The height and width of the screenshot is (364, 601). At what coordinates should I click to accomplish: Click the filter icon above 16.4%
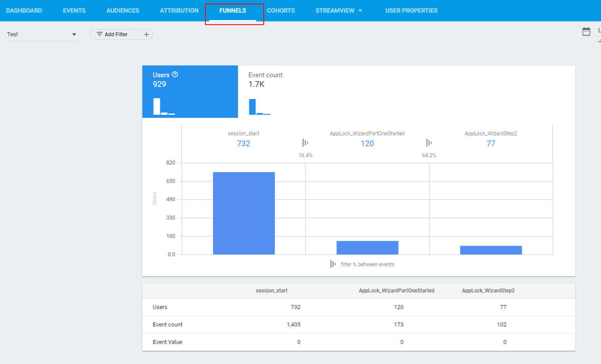[305, 143]
